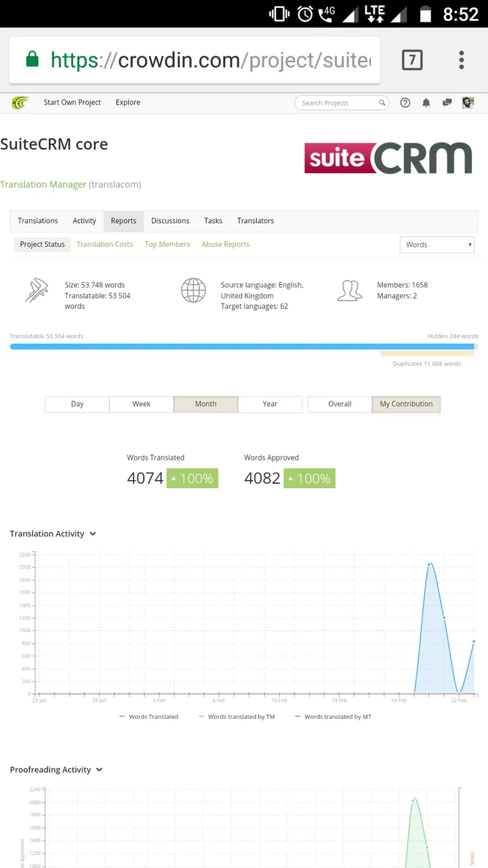Open the Tasks tab
Viewport: 488px width, 868px height.
[213, 221]
